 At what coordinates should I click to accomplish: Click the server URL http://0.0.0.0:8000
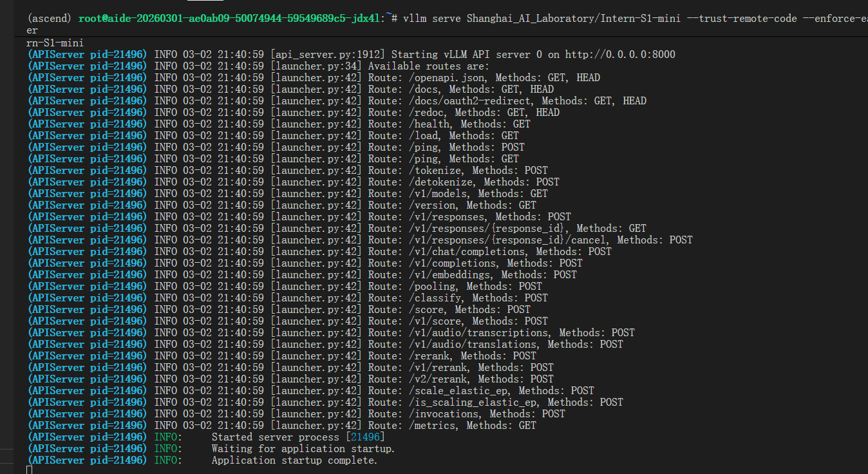pyautogui.click(x=621, y=54)
